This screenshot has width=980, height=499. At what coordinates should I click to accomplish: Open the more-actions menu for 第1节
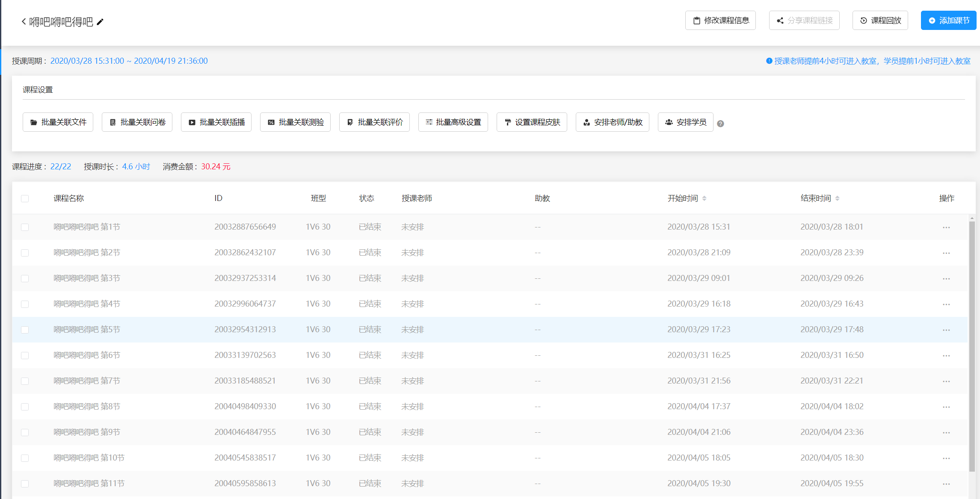(946, 227)
